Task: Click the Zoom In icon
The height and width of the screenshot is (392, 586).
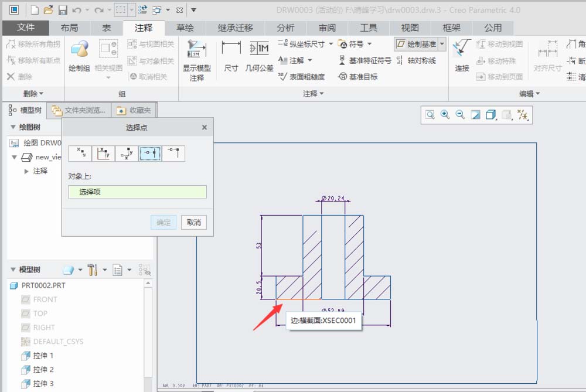Action: [445, 115]
